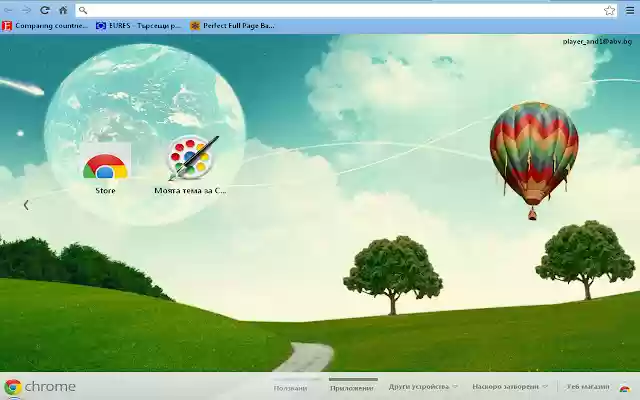
Task: Open the Chrome hamburger menu
Action: 630,11
